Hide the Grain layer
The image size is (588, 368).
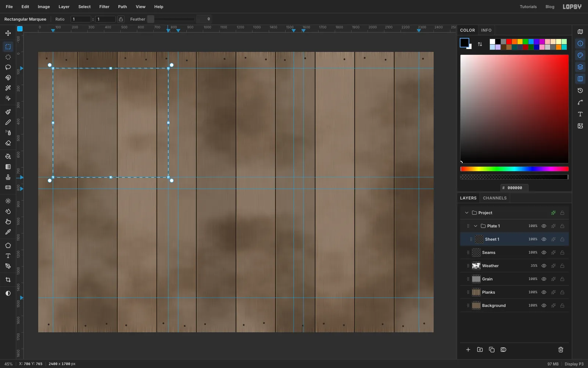[544, 279]
